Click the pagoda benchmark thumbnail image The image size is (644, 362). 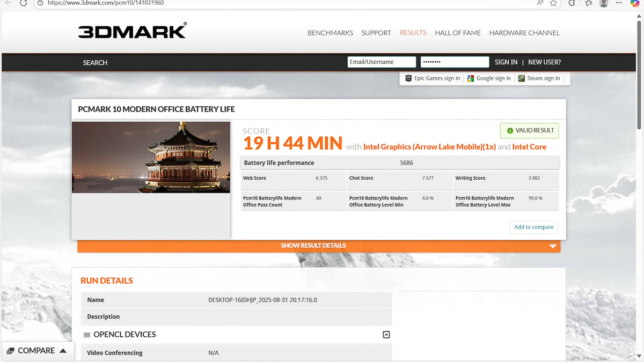(x=151, y=157)
